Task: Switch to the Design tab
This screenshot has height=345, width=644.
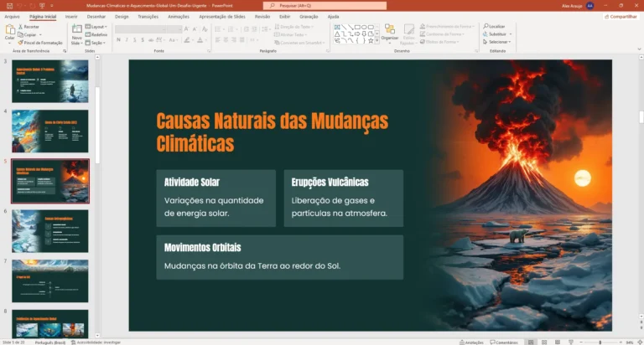Action: pyautogui.click(x=122, y=17)
